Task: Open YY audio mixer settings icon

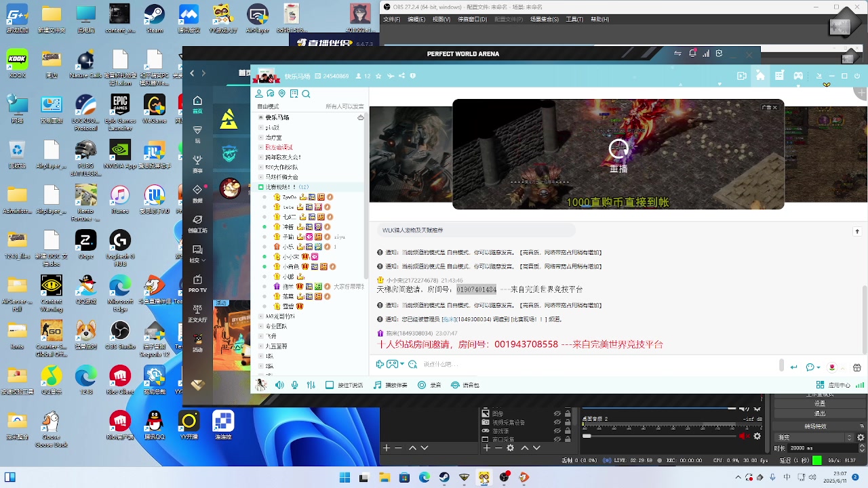Action: tap(311, 385)
